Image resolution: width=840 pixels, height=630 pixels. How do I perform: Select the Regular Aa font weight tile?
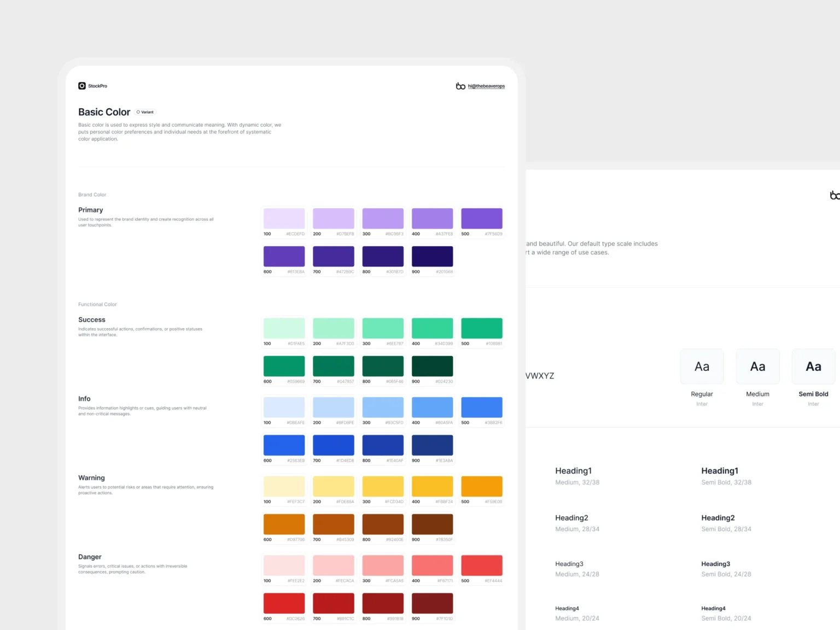[702, 367]
